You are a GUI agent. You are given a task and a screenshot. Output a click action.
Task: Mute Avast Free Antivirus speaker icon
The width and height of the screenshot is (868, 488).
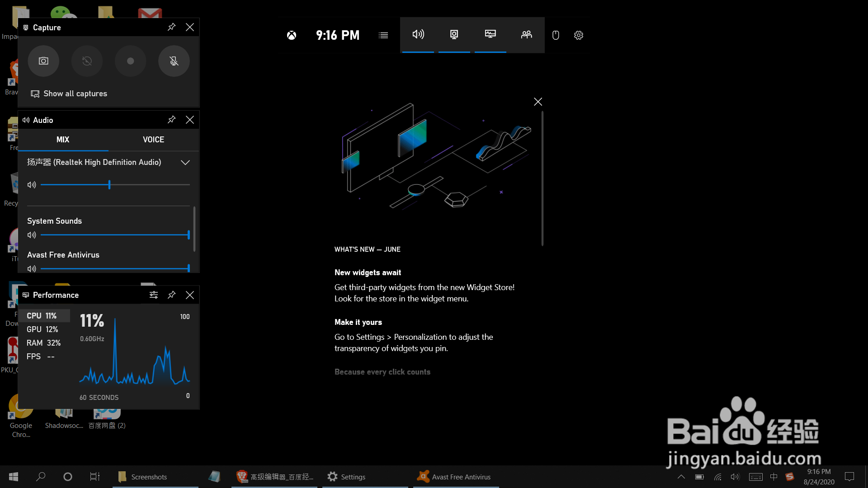(32, 269)
